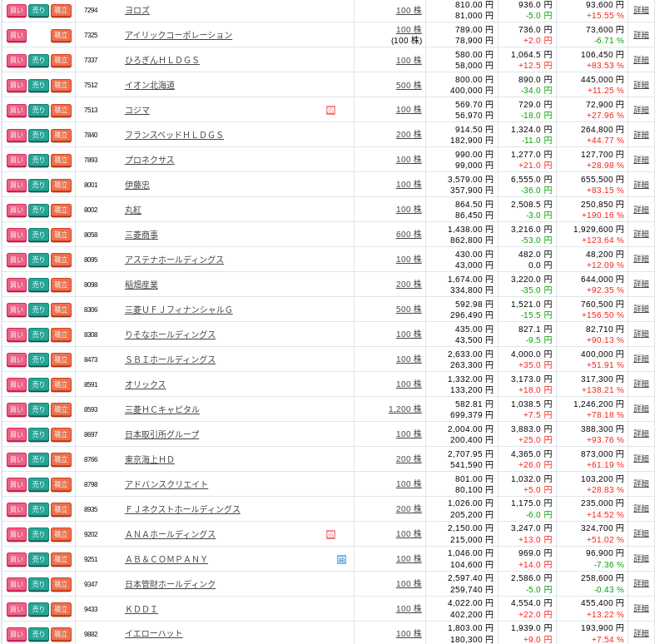The image size is (655, 644).
Task: Click 積立 button for AB&COMPANY
Action: tap(61, 560)
